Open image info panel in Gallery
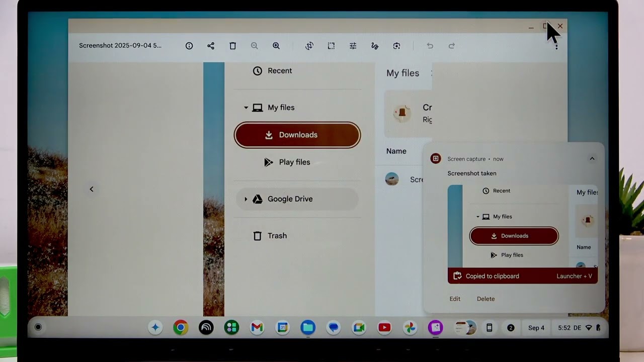 pos(189,46)
